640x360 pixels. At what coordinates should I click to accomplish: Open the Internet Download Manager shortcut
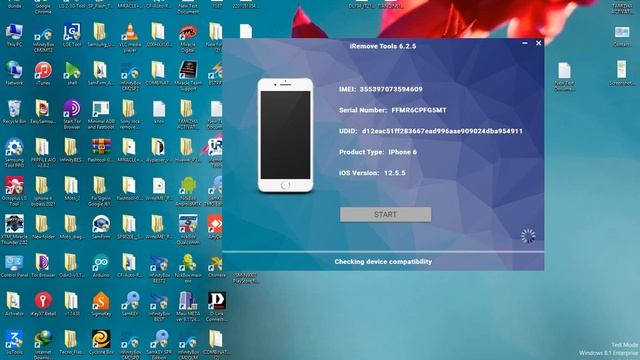(43, 344)
